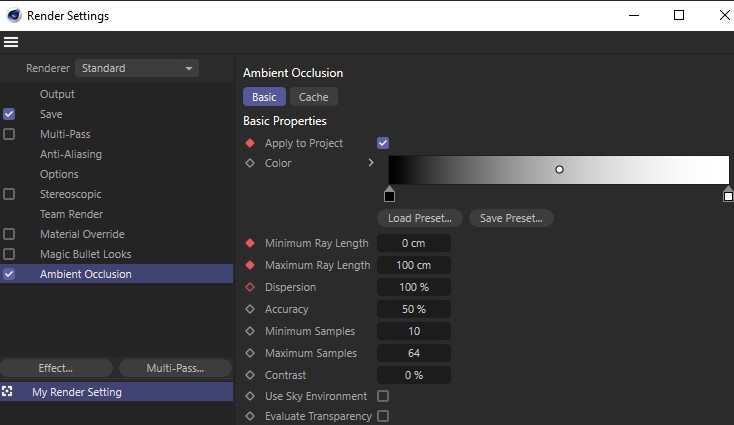Open the Effect... menu button
The width and height of the screenshot is (734, 425).
coord(56,368)
